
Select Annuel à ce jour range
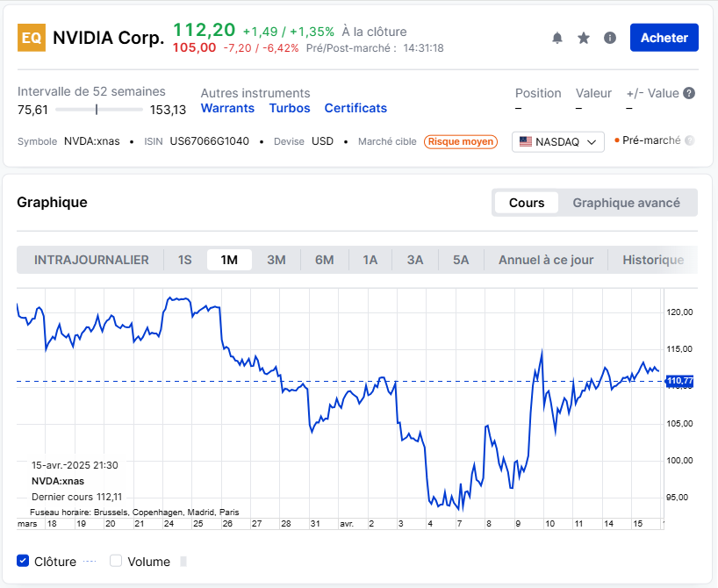pyautogui.click(x=546, y=260)
